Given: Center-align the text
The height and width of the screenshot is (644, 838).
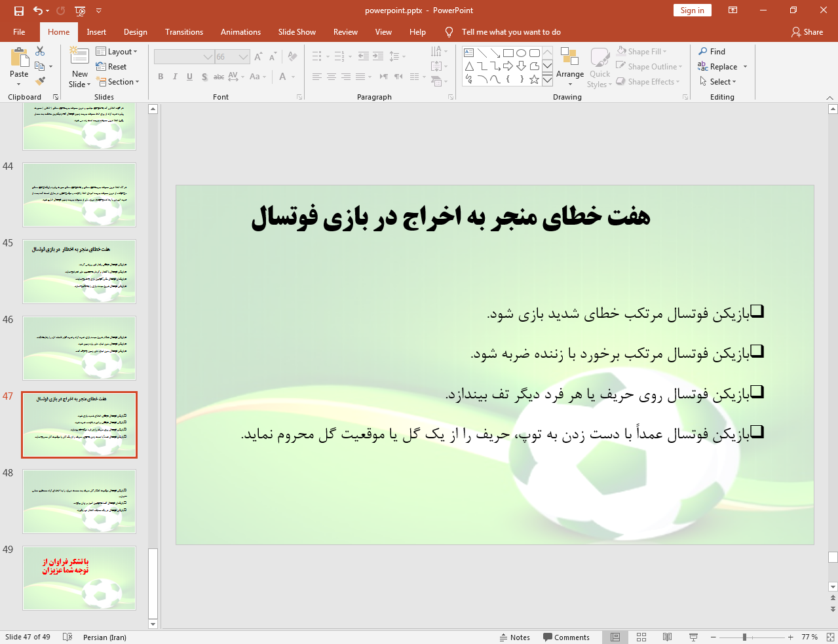Looking at the screenshot, I should tap(332, 77).
